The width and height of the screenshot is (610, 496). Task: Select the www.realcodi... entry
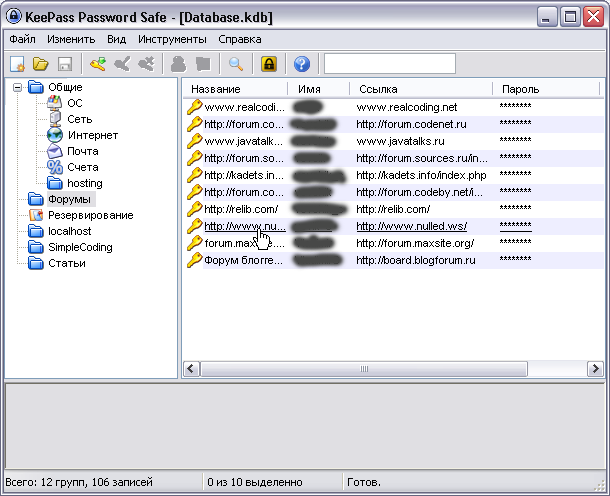[x=244, y=107]
